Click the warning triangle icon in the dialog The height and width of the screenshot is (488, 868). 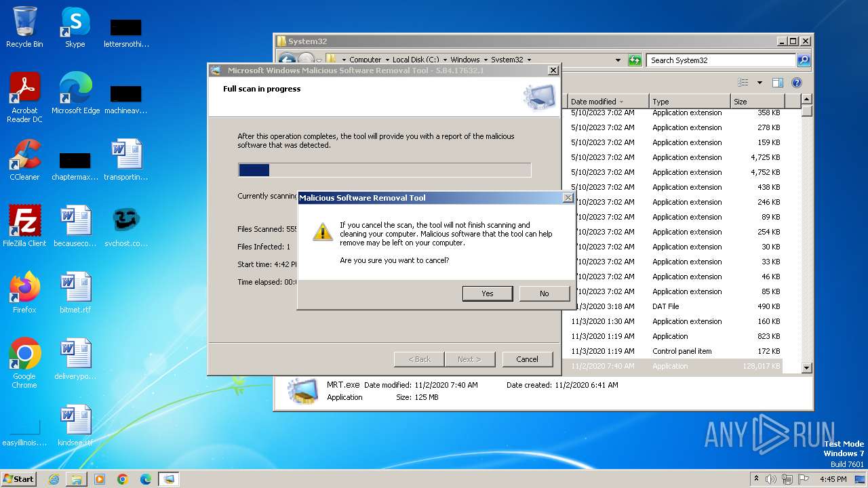tap(322, 232)
